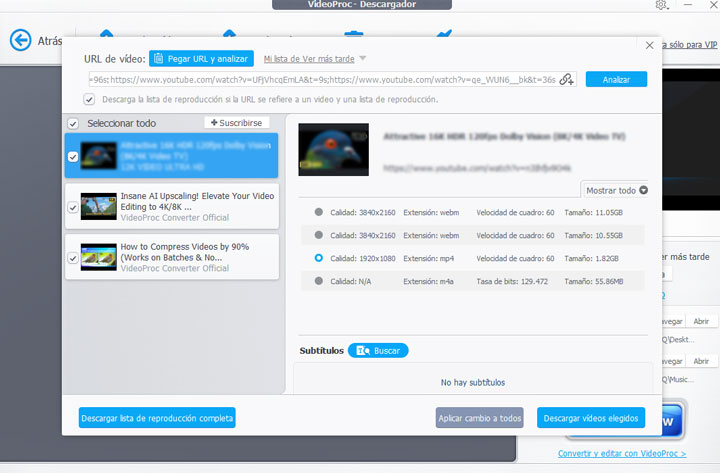
Task: Toggle checkbox for How to Compress Videos
Action: (x=73, y=258)
